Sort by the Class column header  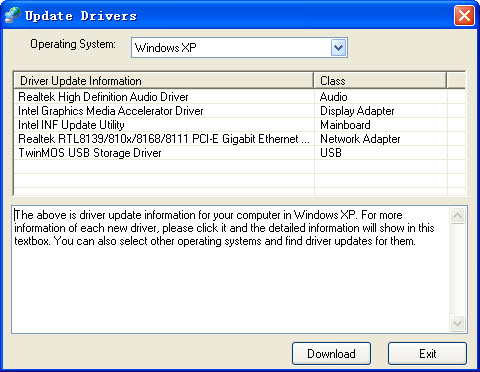(x=380, y=81)
